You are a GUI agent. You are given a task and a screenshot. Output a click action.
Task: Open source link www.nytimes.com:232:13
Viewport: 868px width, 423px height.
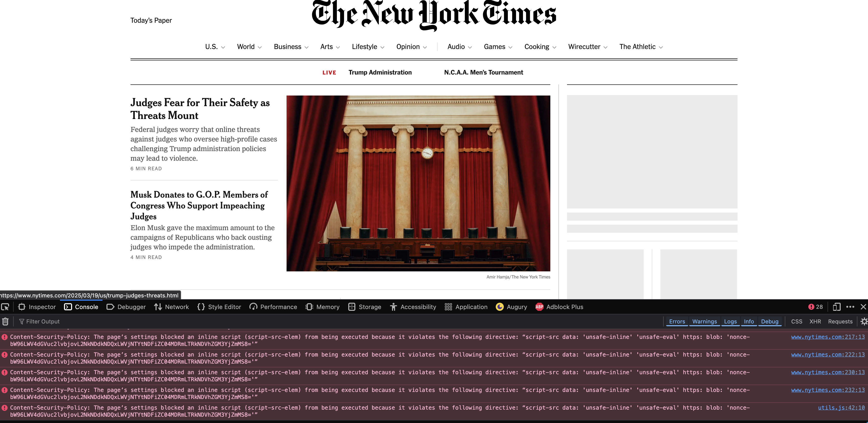[x=828, y=390]
